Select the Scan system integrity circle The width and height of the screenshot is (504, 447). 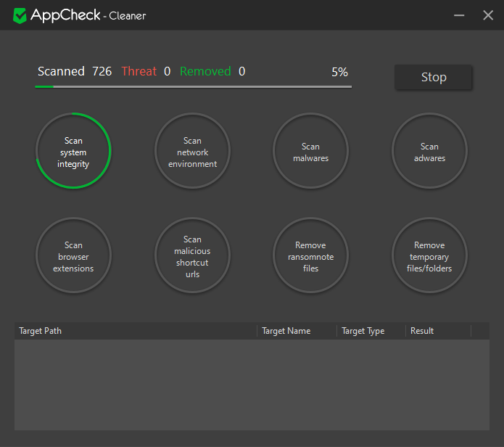[x=74, y=150]
